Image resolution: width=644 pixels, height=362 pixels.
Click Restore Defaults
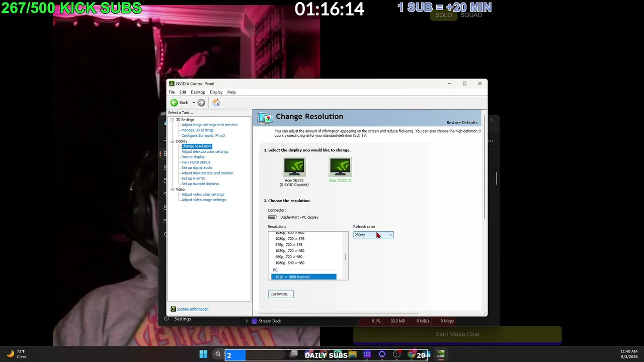[x=462, y=123]
